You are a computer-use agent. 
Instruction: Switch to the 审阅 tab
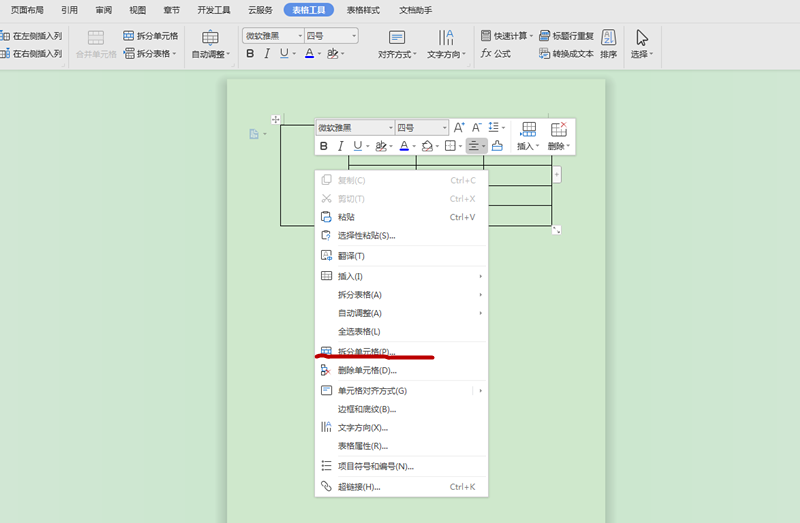[x=104, y=10]
